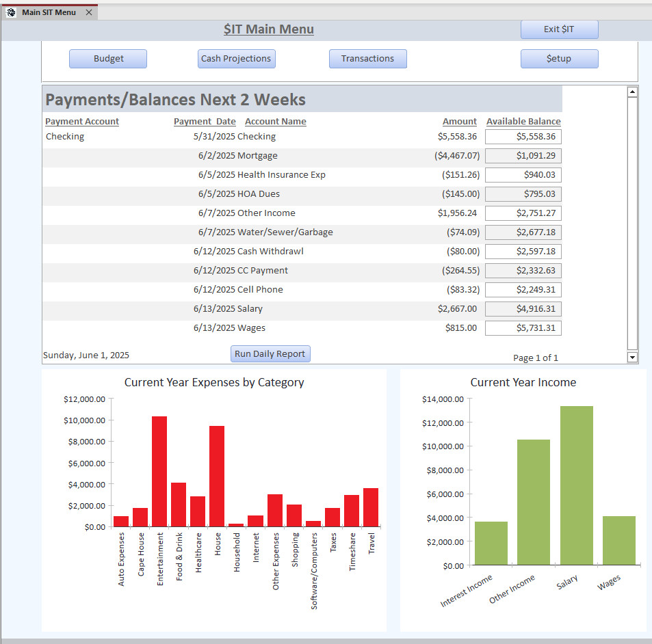The height and width of the screenshot is (644, 652).
Task: Close the Main SIT Menu tab
Action: click(x=88, y=12)
